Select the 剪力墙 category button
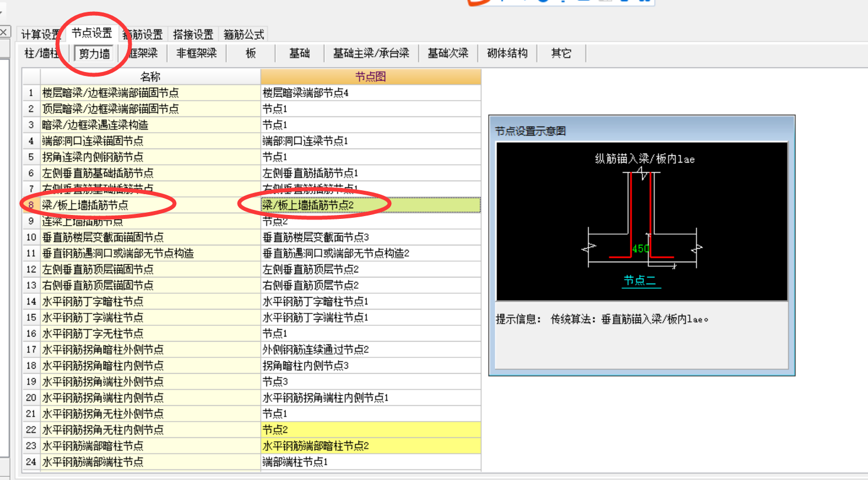The width and height of the screenshot is (868, 480). click(94, 53)
